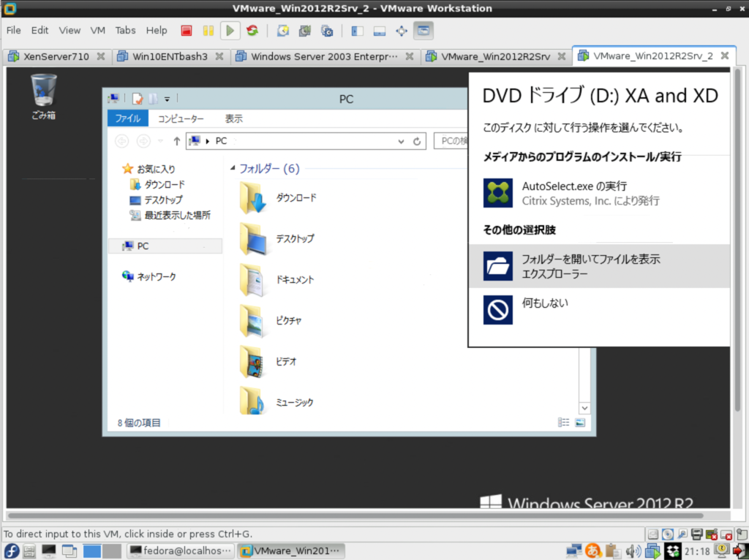The width and height of the screenshot is (749, 560).
Task: Click the Properties icon in Explorer title bar
Action: pos(138,99)
